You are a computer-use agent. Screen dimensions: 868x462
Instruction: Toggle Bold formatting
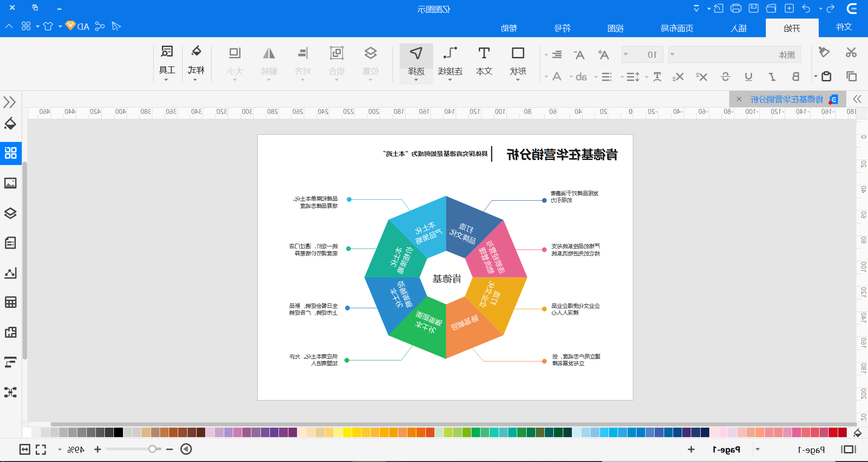[x=796, y=77]
